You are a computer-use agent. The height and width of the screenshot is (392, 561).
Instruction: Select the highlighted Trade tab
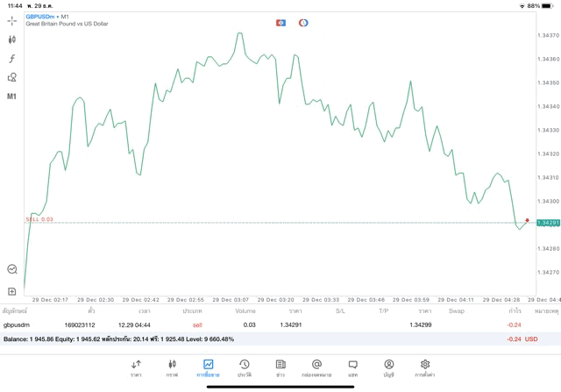(208, 368)
